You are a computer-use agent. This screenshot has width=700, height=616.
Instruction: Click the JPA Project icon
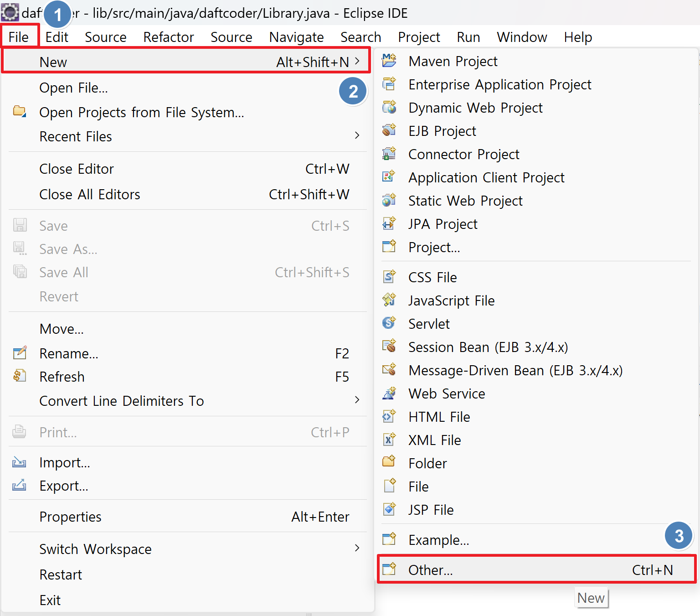tap(389, 223)
